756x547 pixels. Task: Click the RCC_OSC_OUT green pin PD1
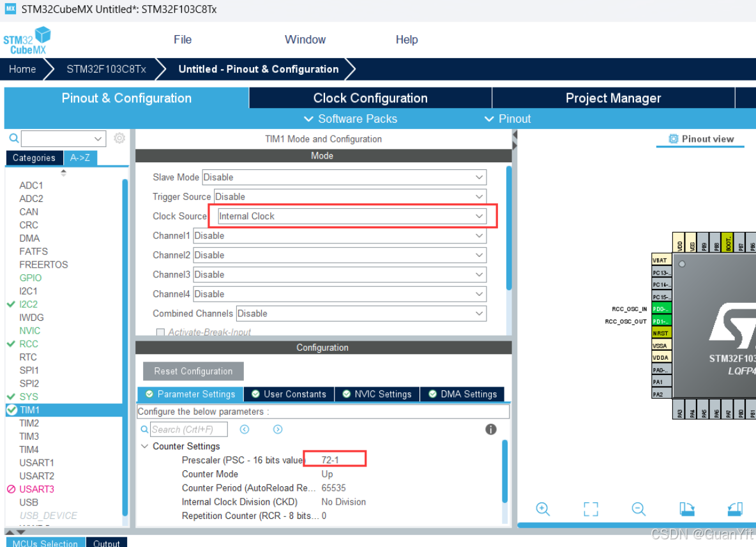click(661, 321)
